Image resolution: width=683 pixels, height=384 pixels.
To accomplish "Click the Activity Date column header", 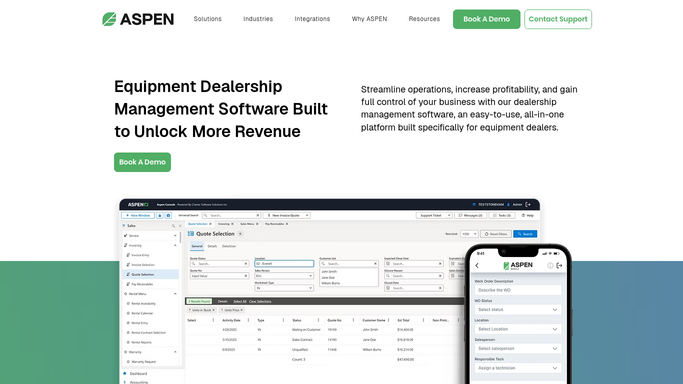I will (x=231, y=320).
